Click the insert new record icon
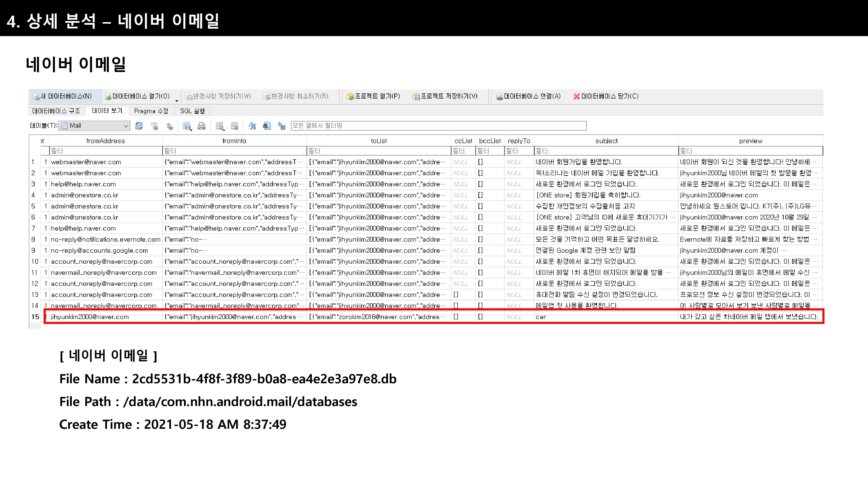Viewport: 868px width, 488px height. coord(220,126)
